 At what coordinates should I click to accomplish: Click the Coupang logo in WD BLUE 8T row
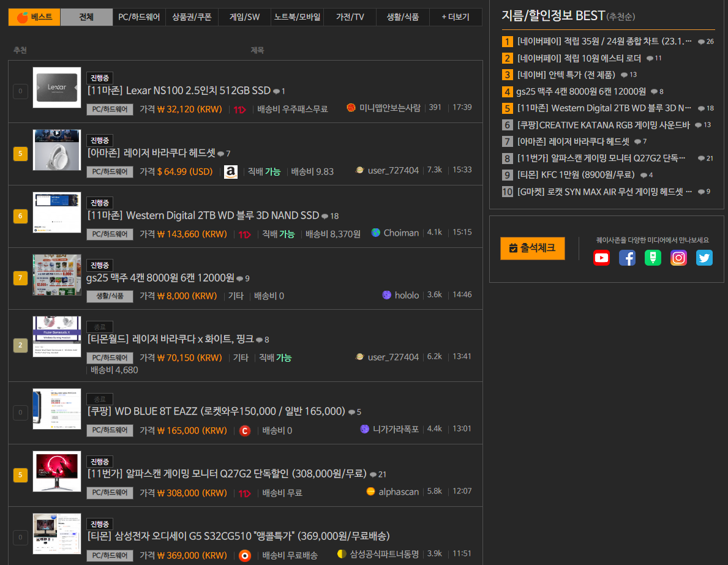pos(245,431)
